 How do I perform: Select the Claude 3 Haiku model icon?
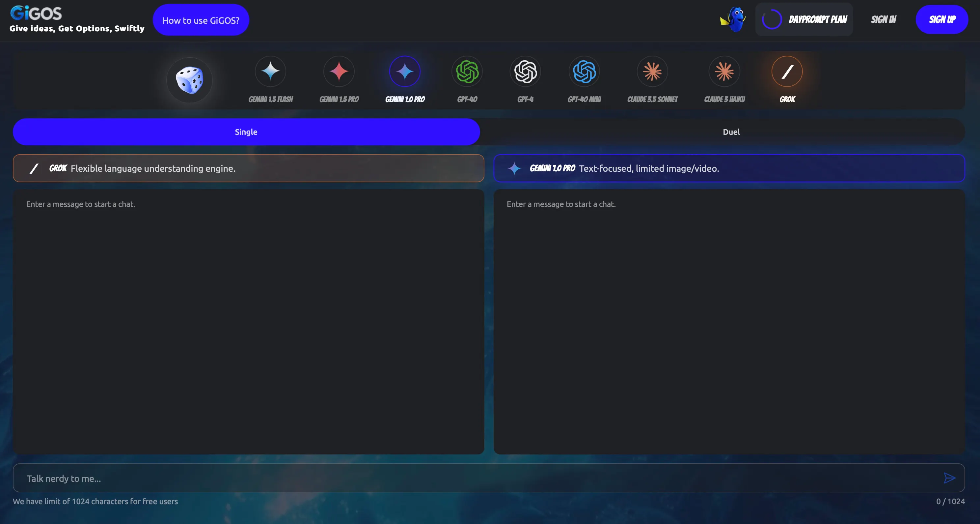pos(724,71)
